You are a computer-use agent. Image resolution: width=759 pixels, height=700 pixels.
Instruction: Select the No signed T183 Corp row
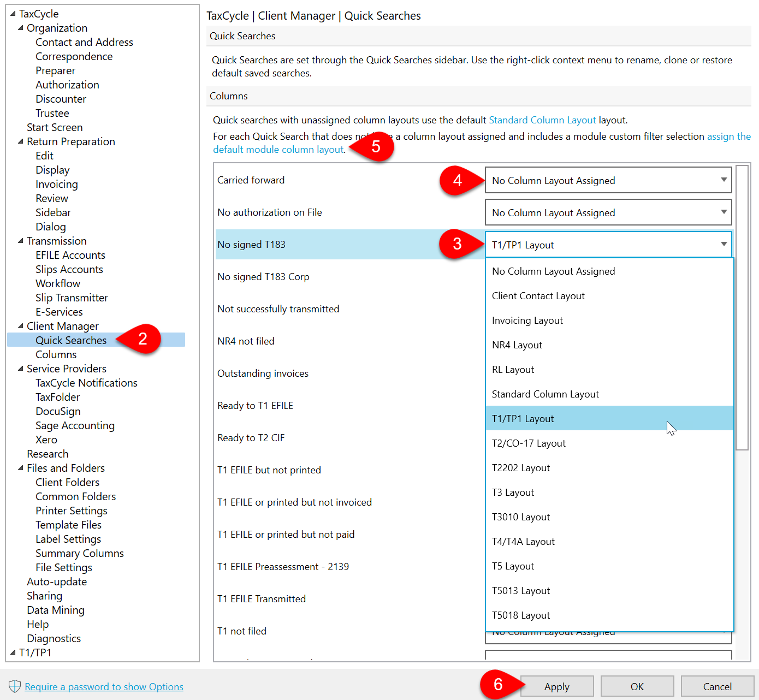click(348, 277)
